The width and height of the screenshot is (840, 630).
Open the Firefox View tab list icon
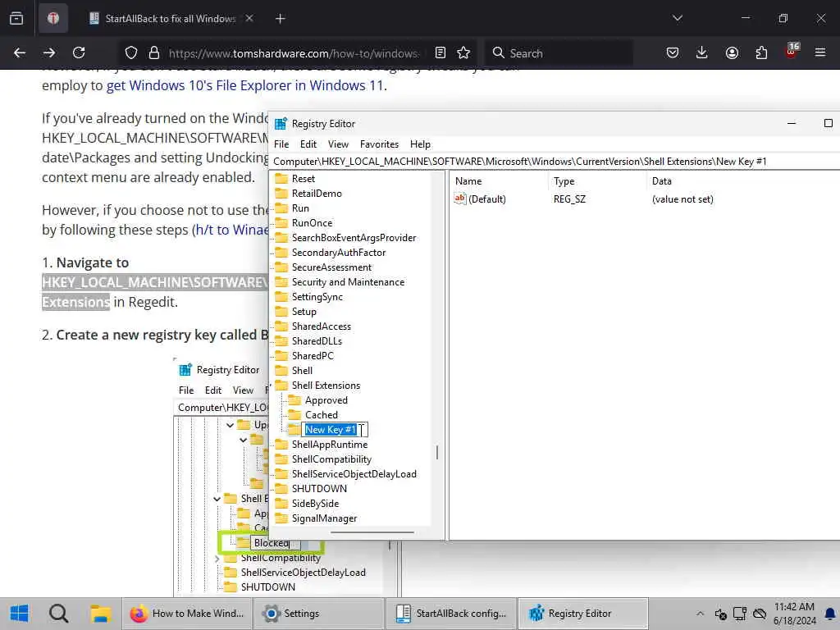tap(16, 18)
